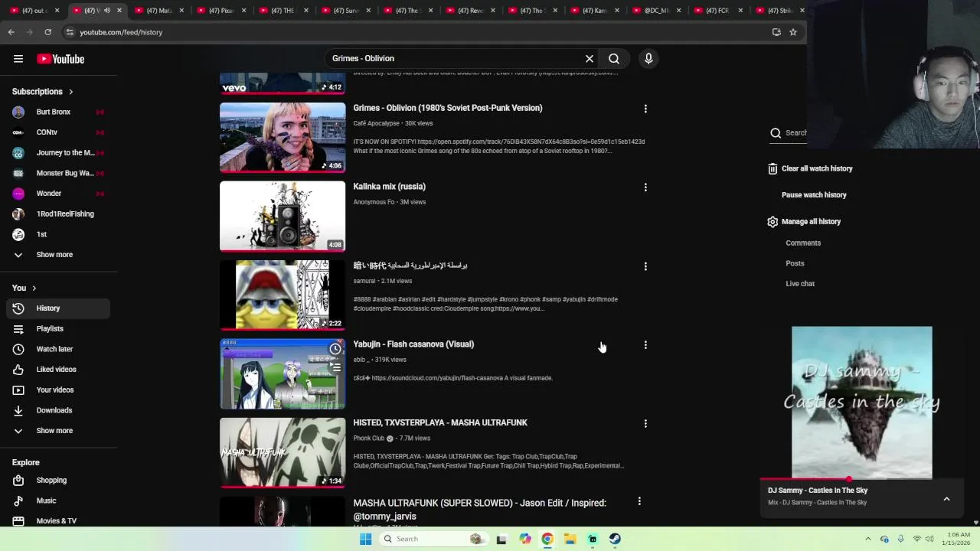Open Steam from taskbar
The height and width of the screenshot is (551, 980).
tap(615, 539)
